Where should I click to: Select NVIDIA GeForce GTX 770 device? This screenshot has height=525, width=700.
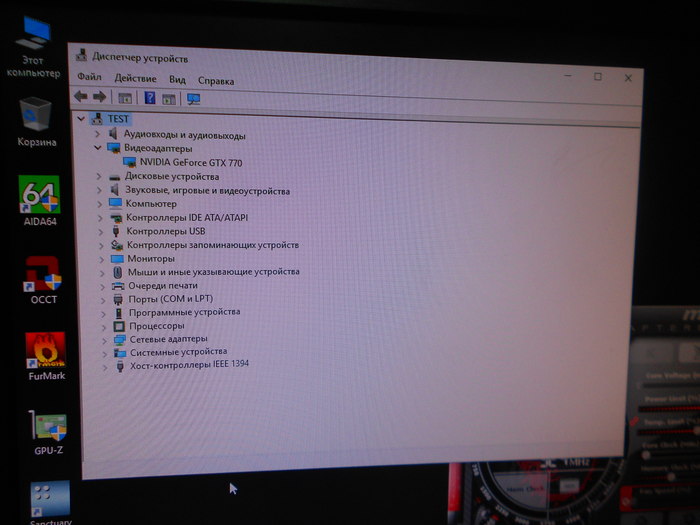click(191, 162)
